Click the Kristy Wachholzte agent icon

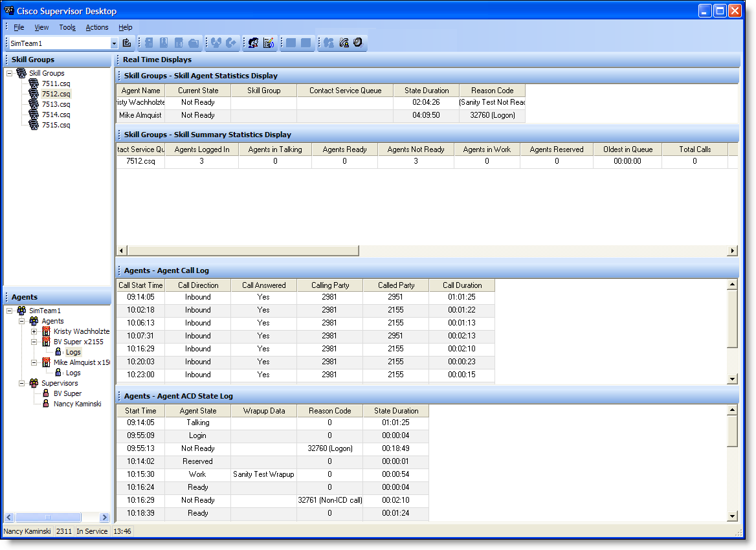pyautogui.click(x=47, y=331)
